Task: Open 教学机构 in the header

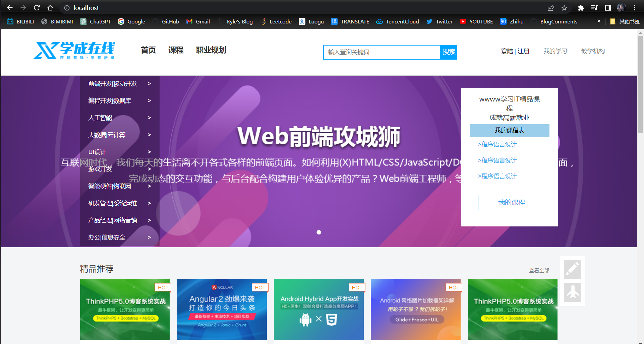Action: [x=593, y=51]
